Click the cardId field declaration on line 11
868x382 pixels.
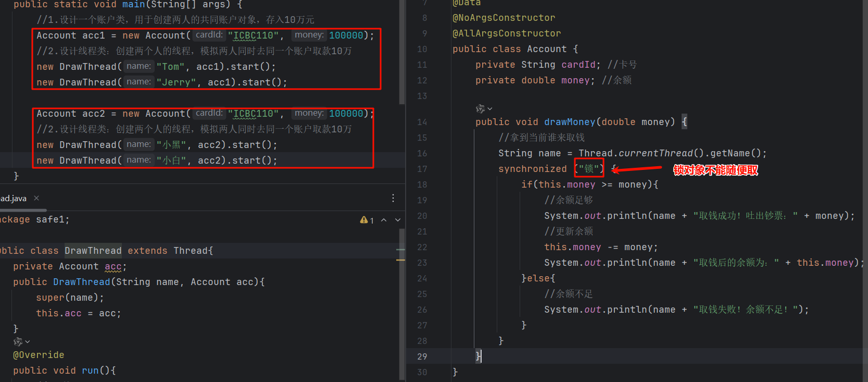tap(578, 65)
